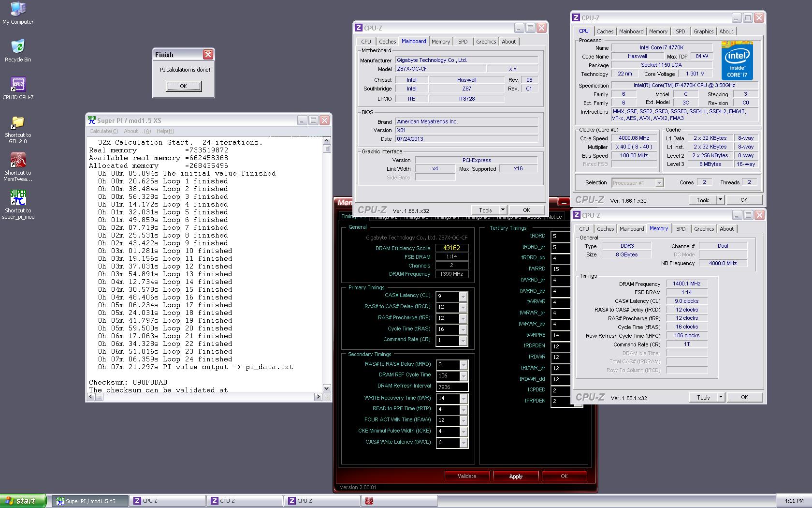Open the About menu in Super PI
Image resolution: width=812 pixels, height=508 pixels.
coord(137,131)
